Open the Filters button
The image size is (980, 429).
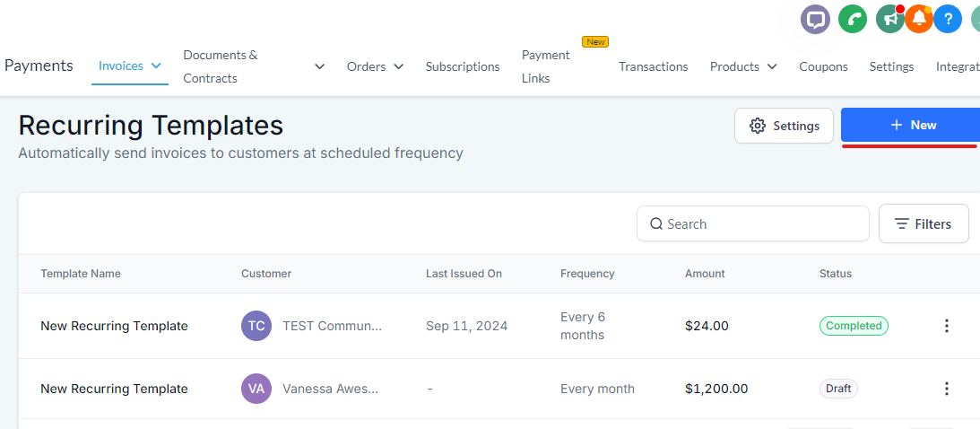(924, 223)
